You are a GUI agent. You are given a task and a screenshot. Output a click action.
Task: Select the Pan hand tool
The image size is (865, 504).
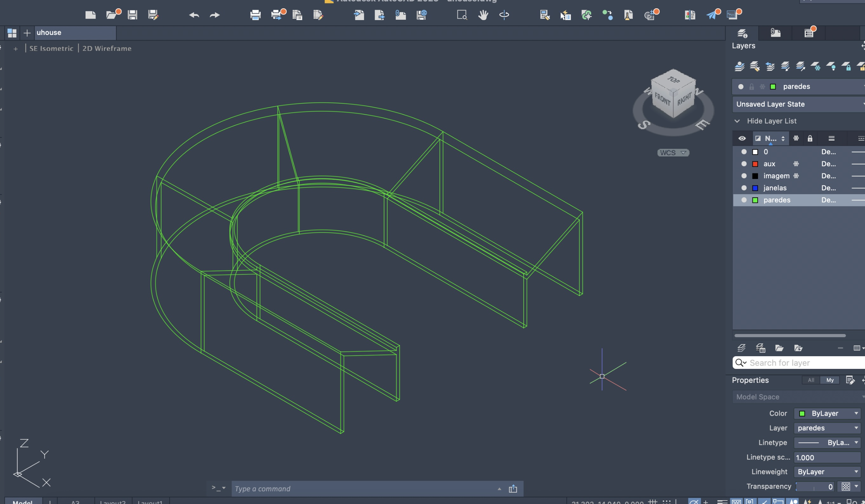tap(483, 15)
